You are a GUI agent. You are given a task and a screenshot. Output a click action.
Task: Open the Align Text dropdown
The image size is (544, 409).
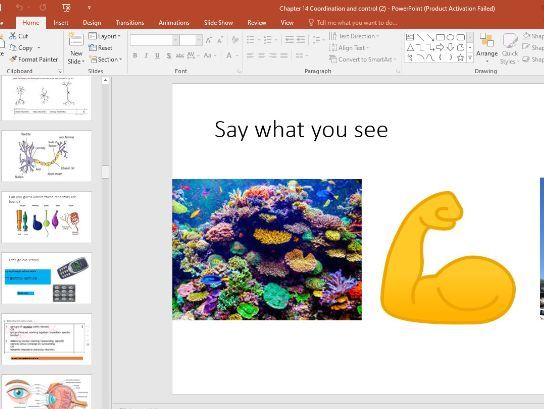coord(349,48)
